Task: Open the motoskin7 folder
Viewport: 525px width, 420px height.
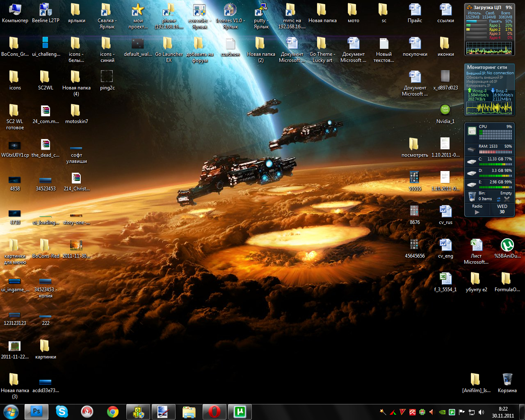Action: pos(76,114)
